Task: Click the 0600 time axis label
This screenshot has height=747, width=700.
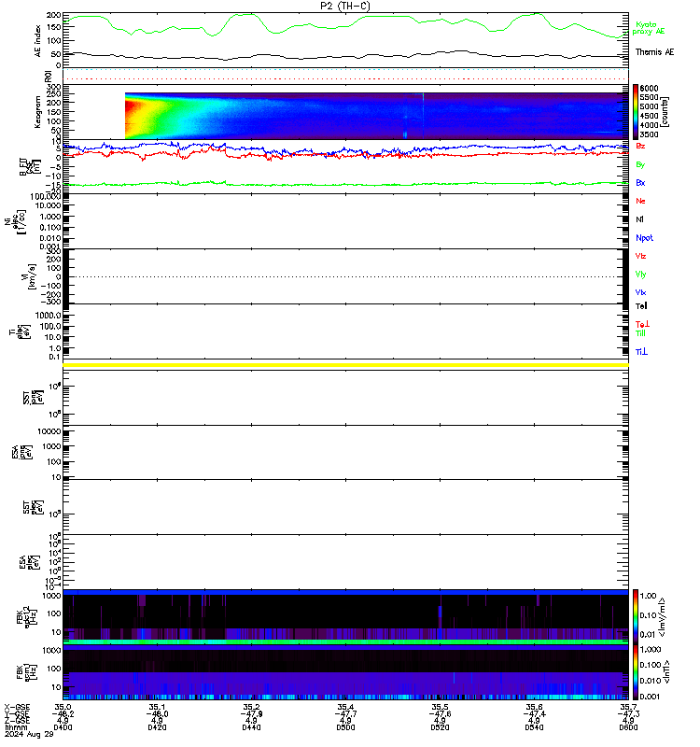Action: (628, 727)
